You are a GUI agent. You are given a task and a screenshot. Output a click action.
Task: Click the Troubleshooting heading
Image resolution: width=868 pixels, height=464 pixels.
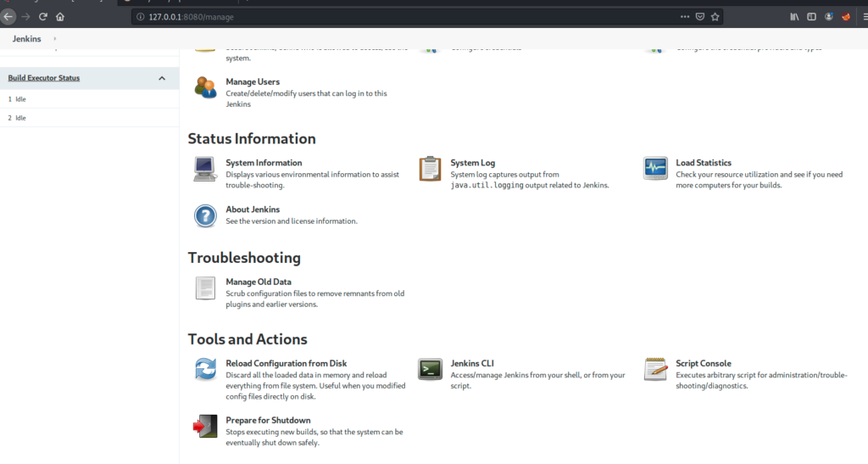pos(244,258)
